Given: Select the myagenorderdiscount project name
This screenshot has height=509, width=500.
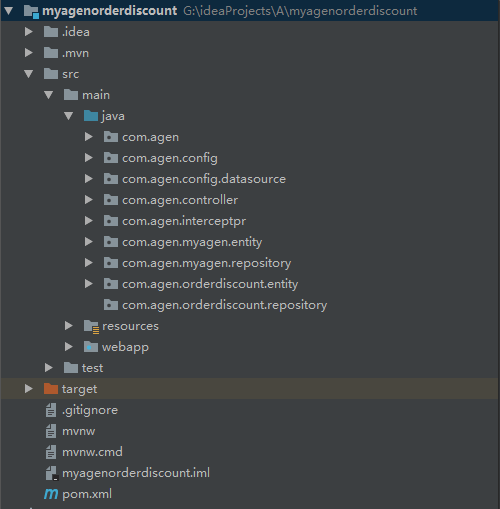Looking at the screenshot, I should 109,11.
